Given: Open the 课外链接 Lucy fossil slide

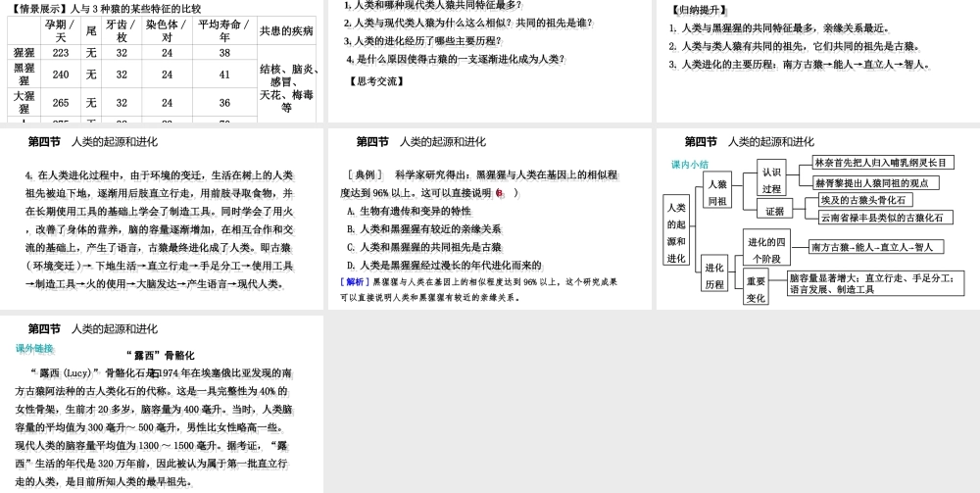Looking at the screenshot, I should (162, 404).
